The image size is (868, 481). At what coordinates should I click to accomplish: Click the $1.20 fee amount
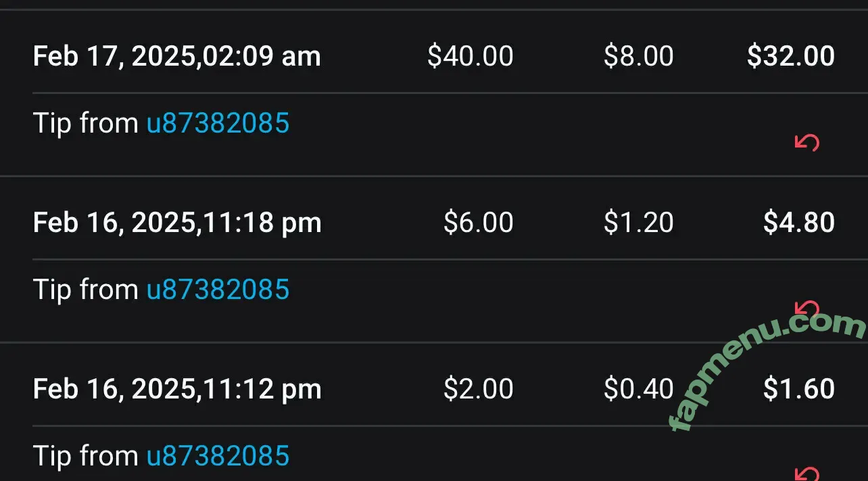point(638,223)
